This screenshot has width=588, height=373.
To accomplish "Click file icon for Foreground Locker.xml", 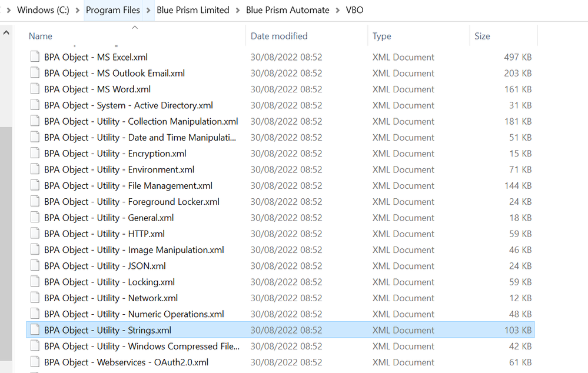I will [35, 201].
